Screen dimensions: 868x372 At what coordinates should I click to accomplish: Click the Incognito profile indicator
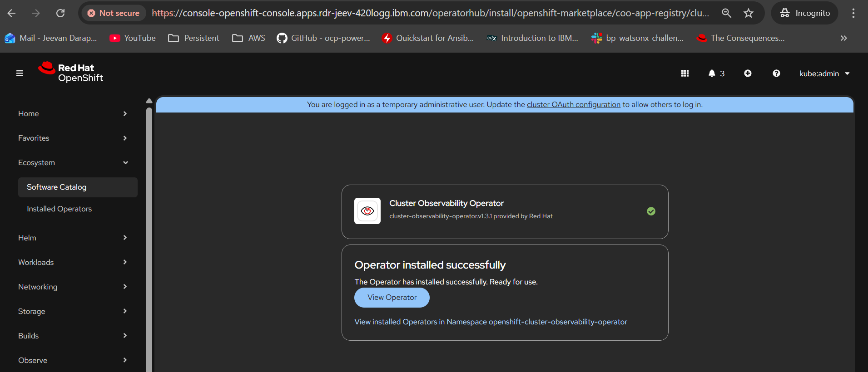tap(805, 13)
